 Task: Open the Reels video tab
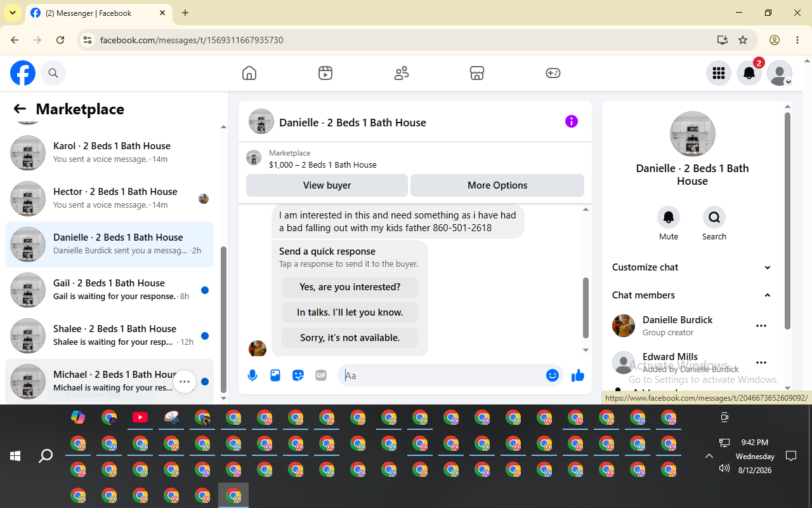coord(325,73)
